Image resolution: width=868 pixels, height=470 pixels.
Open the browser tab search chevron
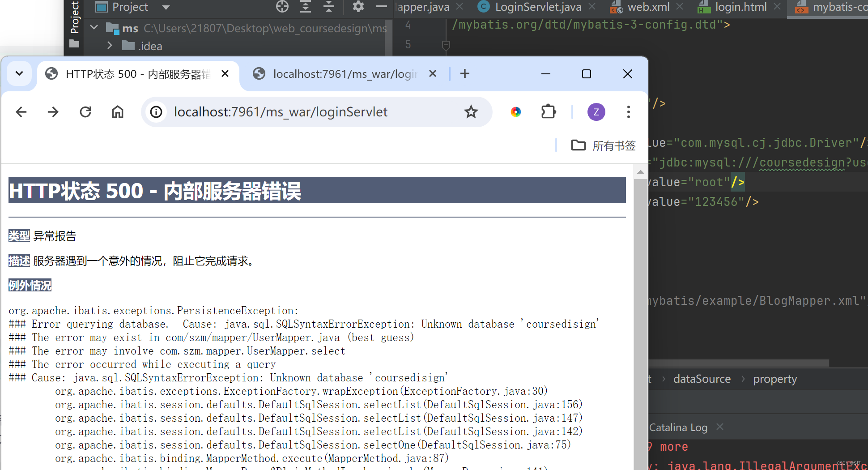[x=19, y=73]
